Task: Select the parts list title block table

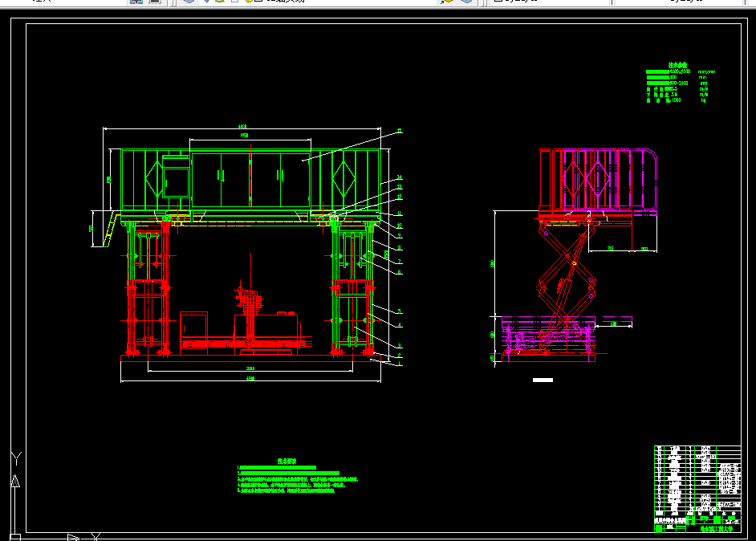Action: (x=697, y=489)
